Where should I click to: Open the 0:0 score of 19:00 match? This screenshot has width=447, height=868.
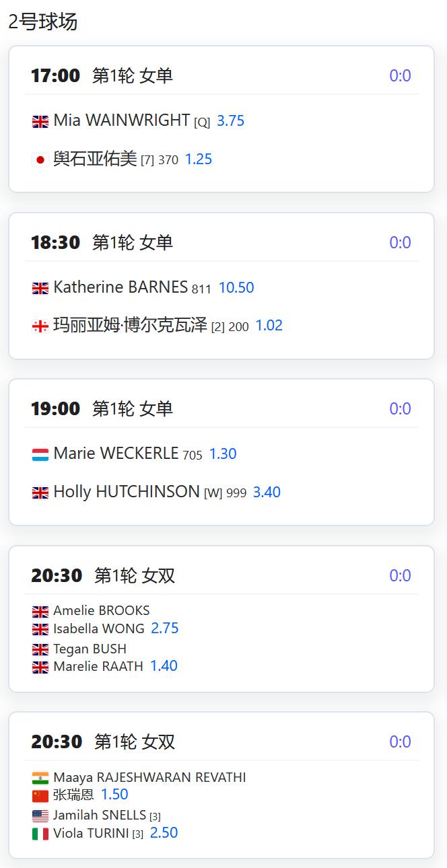(x=400, y=409)
